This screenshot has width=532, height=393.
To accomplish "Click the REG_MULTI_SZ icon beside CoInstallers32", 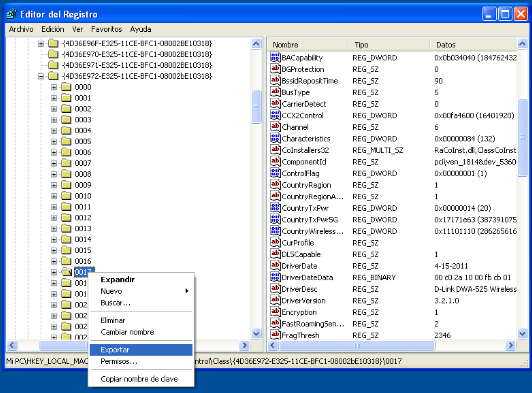I will pyautogui.click(x=275, y=149).
